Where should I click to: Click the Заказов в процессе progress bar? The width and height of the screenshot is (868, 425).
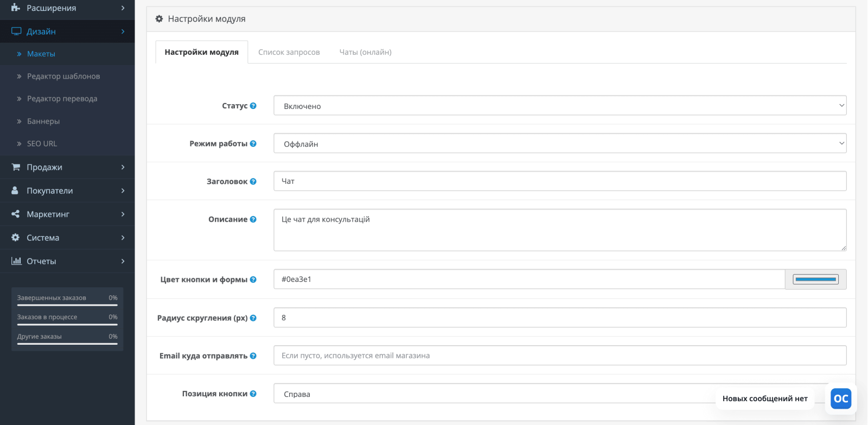(67, 324)
